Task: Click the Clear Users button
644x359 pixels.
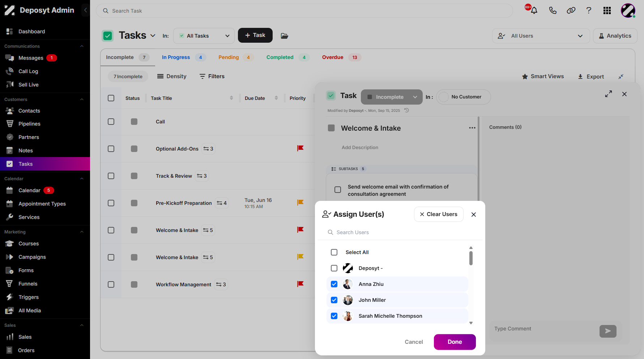Action: coord(439,214)
